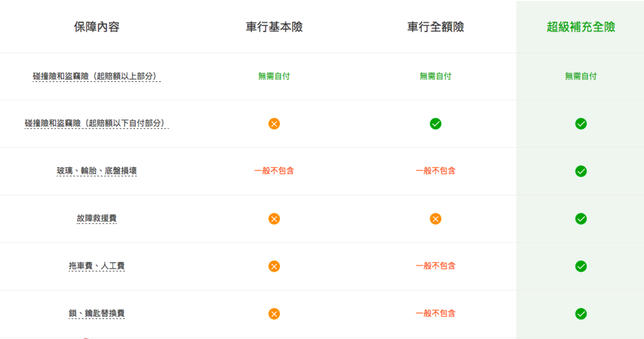Image resolution: width=644 pixels, height=339 pixels.
Task: Select the 超級補充全險 column header
Action: point(580,27)
